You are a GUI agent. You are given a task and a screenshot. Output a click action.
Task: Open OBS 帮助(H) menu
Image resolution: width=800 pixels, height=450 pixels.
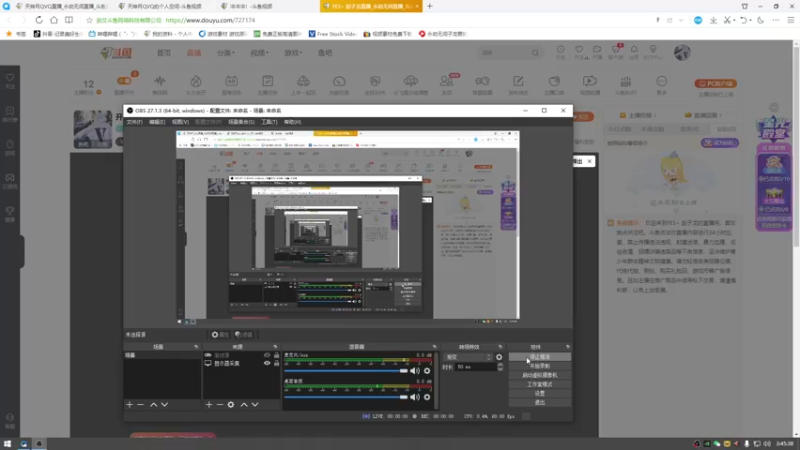click(x=292, y=122)
